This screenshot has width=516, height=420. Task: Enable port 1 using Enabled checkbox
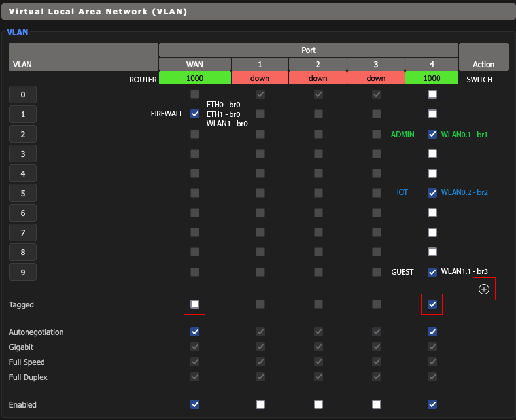[x=260, y=404]
